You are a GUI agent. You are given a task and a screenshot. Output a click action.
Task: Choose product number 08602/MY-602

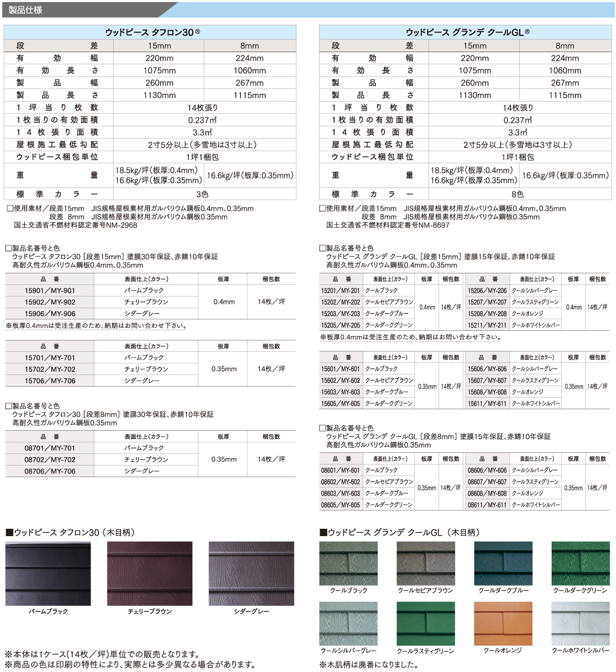[x=341, y=482]
